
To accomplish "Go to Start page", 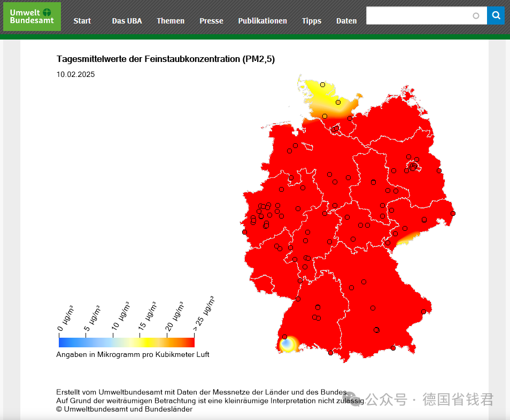I will coord(82,21).
